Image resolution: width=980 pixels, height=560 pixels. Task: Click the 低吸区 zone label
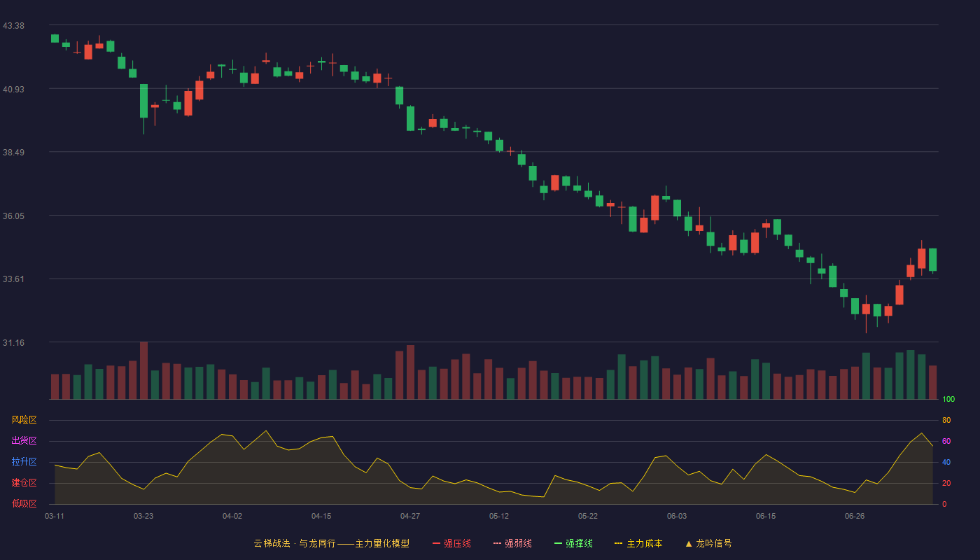click(x=24, y=503)
